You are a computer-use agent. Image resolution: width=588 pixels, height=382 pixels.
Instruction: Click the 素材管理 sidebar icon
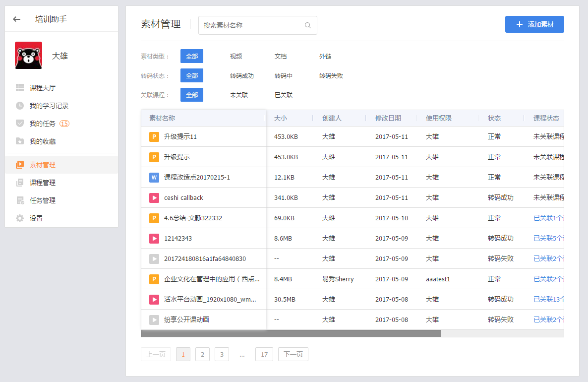pyautogui.click(x=20, y=165)
